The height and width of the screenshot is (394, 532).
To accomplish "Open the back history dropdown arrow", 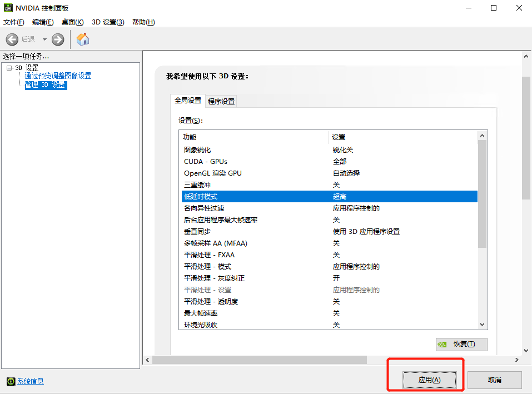I will coord(44,39).
